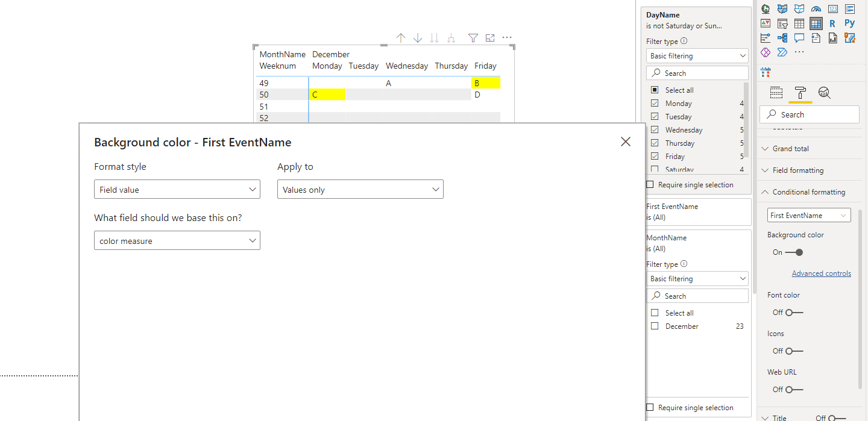Open Focus mode icon on the matrix
The width and height of the screenshot is (868, 421).
(x=490, y=38)
